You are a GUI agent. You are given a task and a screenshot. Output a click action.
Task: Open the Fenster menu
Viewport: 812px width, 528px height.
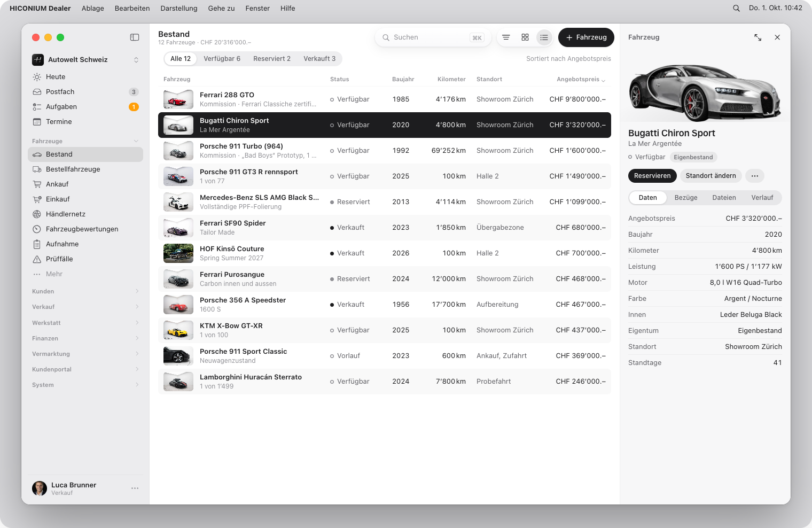tap(257, 8)
